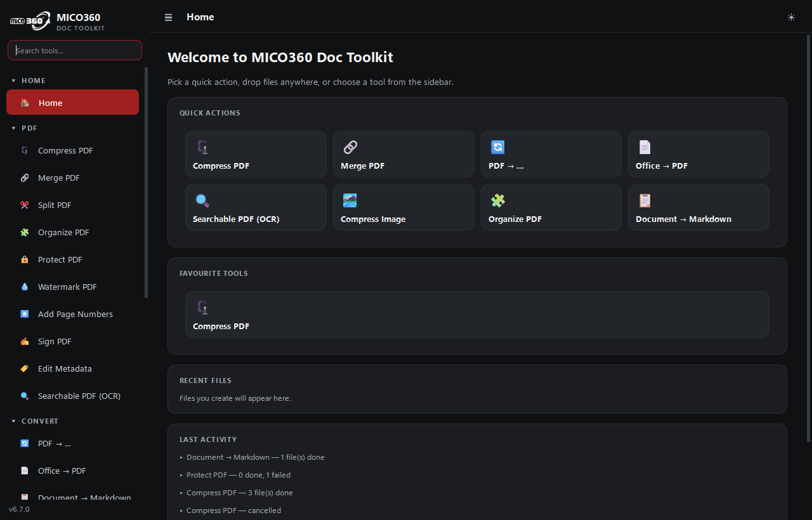Image resolution: width=812 pixels, height=520 pixels.
Task: Select Protect PDF sidebar item
Action: click(x=72, y=260)
